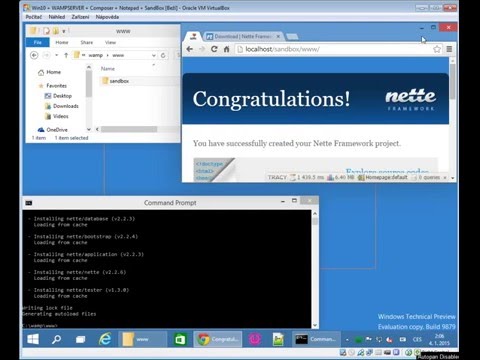Open the Windows Store taskbar icon
The image size is (480, 360).
tap(180, 339)
